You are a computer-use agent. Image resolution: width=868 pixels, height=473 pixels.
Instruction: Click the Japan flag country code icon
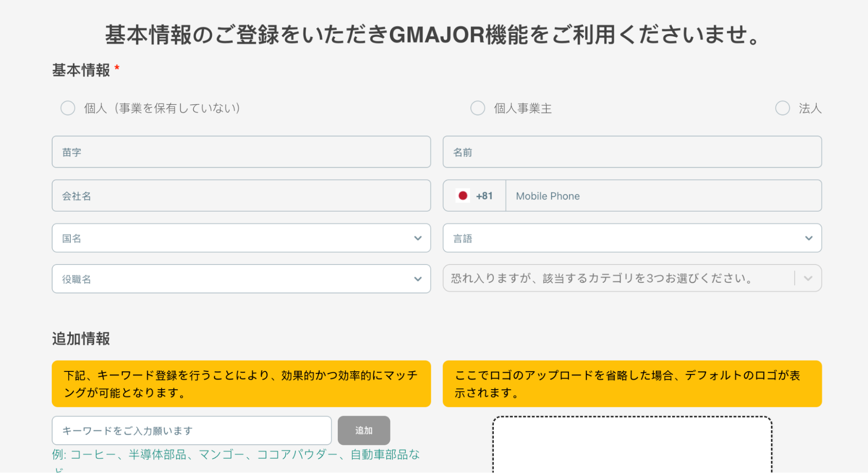pos(463,196)
